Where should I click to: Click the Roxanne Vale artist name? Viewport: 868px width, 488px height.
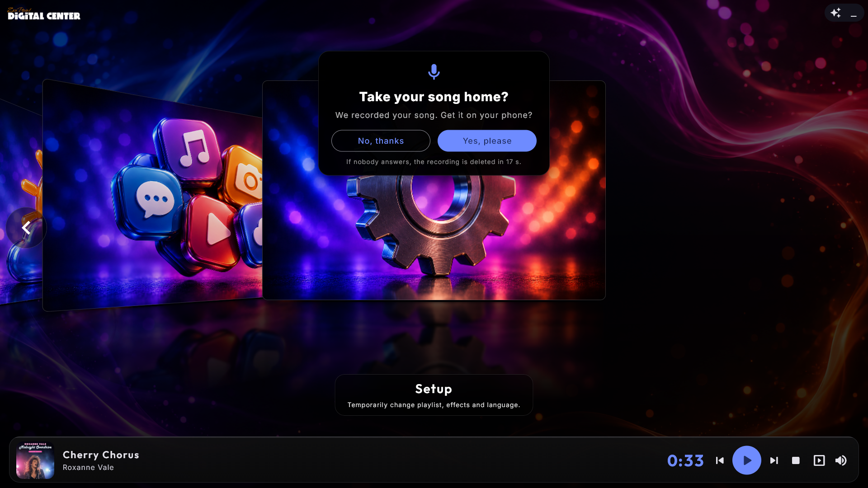click(88, 467)
